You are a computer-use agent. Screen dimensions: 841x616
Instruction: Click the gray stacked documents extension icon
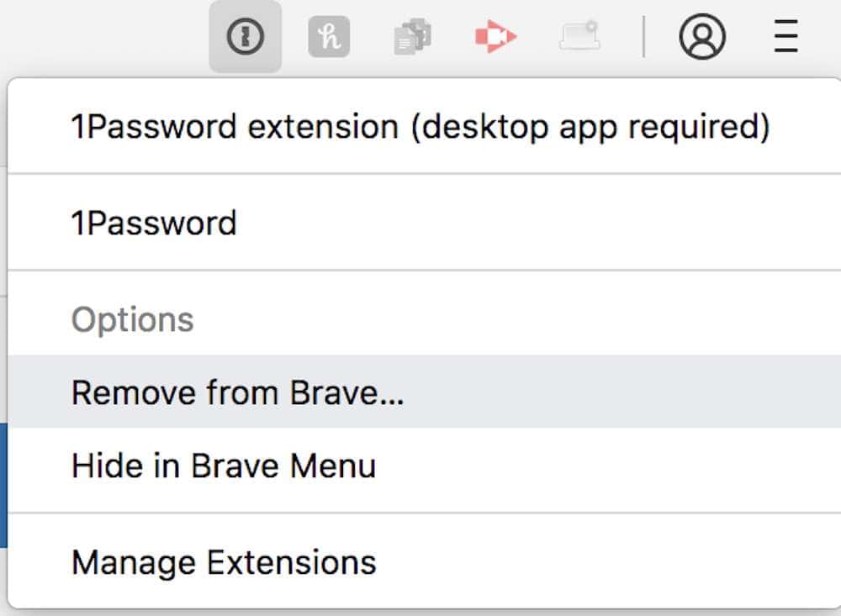pos(412,38)
